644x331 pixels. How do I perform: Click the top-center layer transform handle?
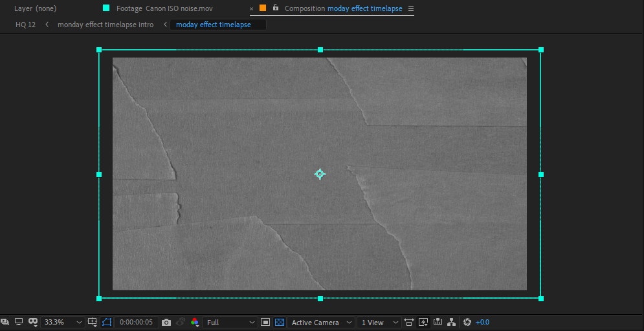tap(320, 50)
